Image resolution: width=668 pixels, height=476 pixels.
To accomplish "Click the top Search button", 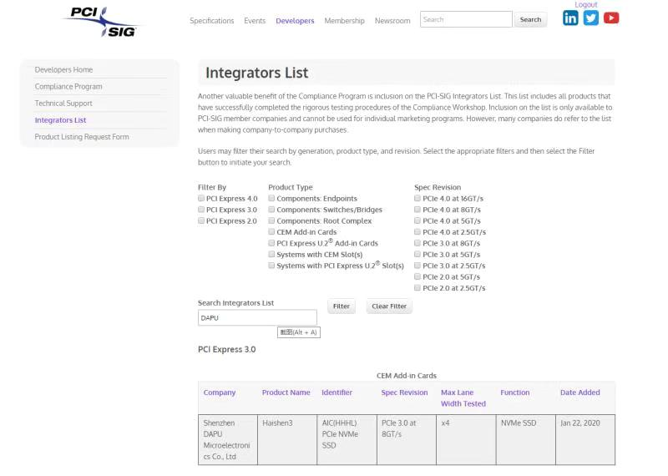I will (x=530, y=20).
